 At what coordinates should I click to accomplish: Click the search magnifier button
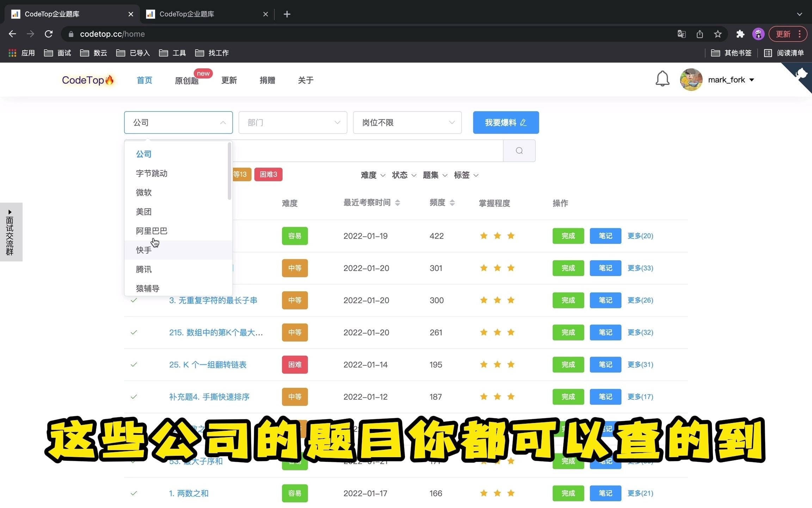click(x=519, y=151)
